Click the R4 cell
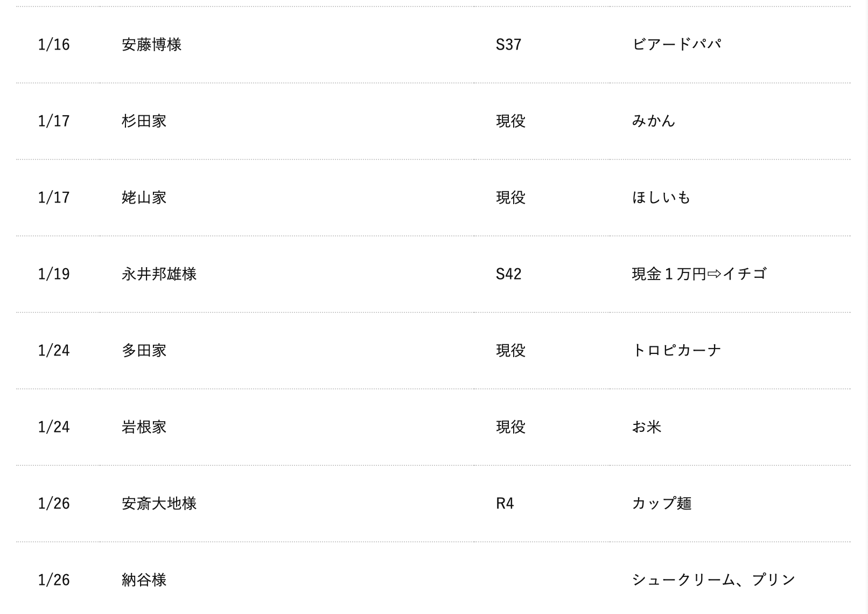This screenshot has width=868, height=614. 505,503
